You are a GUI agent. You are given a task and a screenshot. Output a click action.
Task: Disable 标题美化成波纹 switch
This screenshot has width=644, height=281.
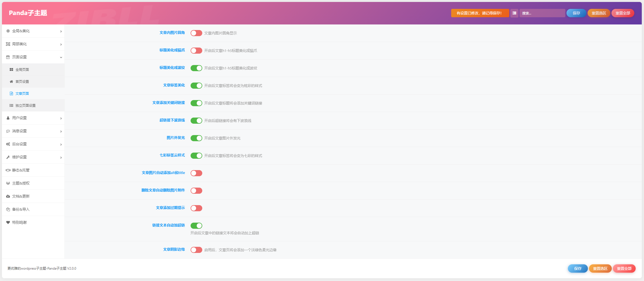coord(196,68)
